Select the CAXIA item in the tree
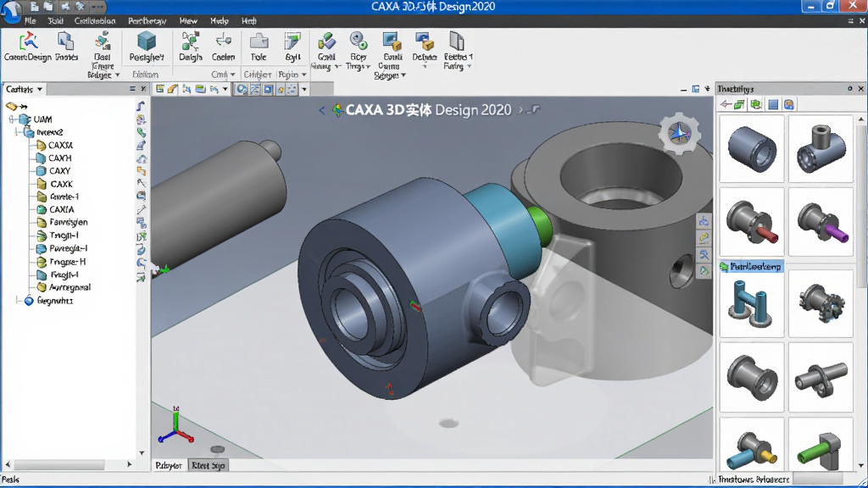Image resolution: width=868 pixels, height=488 pixels. 61,209
